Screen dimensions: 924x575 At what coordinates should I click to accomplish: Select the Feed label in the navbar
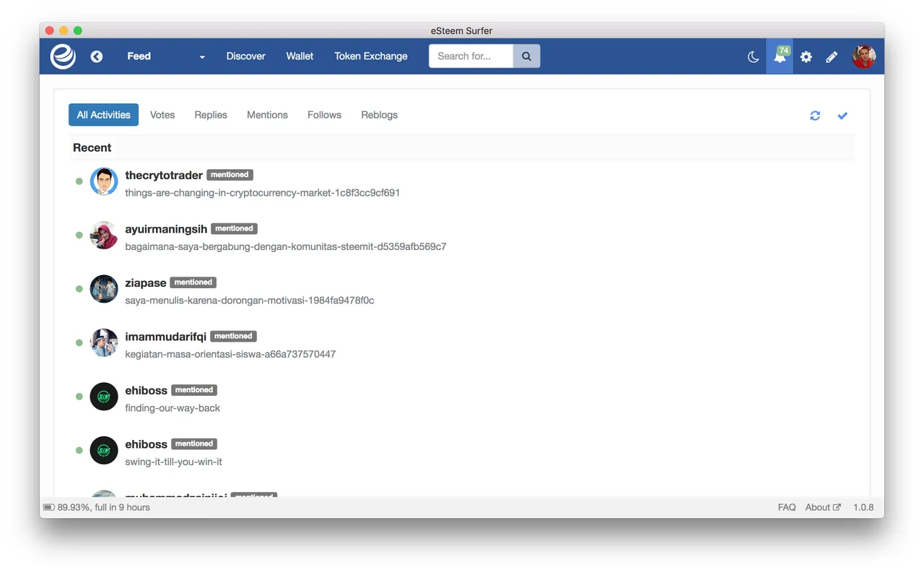point(139,56)
